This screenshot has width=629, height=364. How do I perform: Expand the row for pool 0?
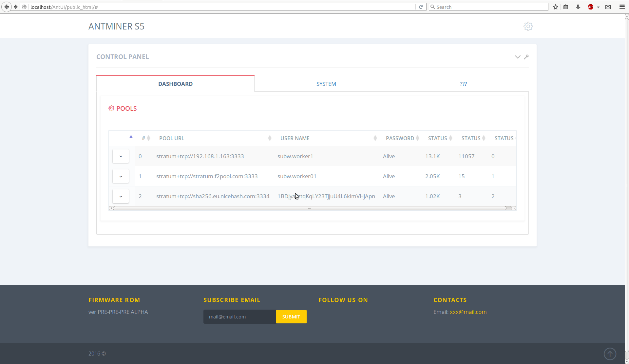pyautogui.click(x=121, y=156)
